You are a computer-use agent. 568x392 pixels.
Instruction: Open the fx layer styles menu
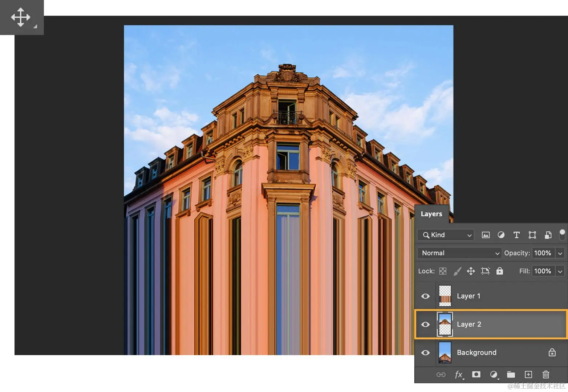click(x=459, y=375)
